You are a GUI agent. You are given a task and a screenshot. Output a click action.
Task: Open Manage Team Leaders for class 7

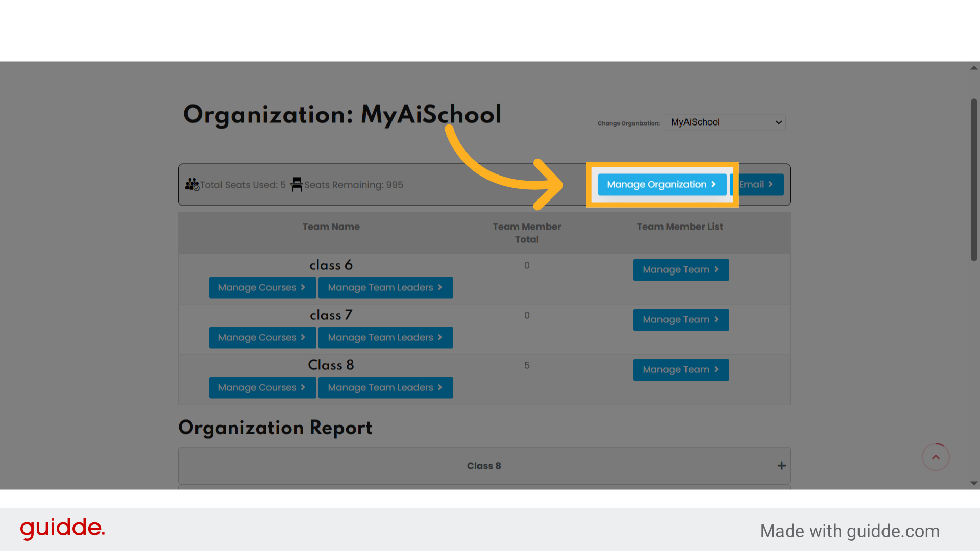pyautogui.click(x=385, y=337)
